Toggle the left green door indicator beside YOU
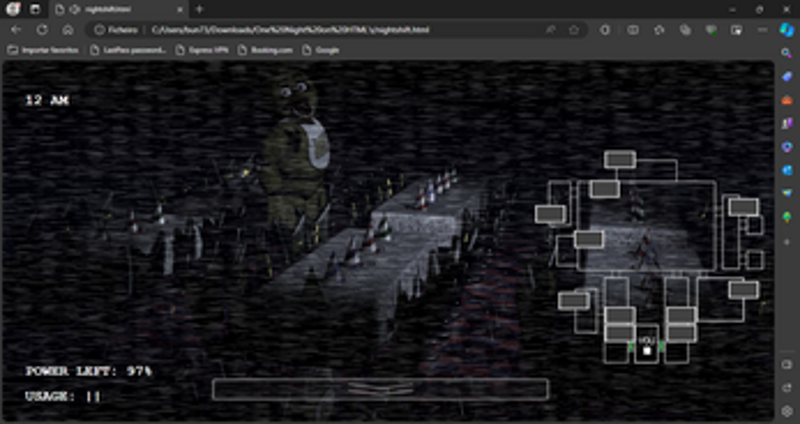Screen dimensions: 800x424 click(x=631, y=347)
